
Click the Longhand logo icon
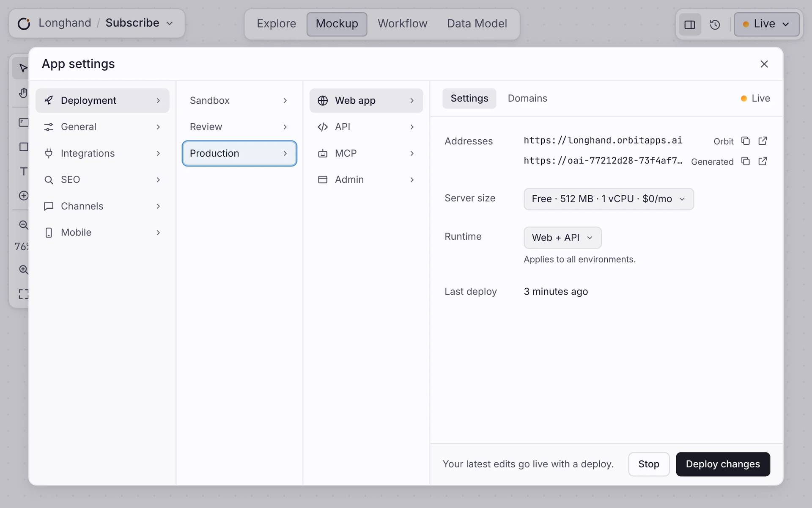pos(24,23)
